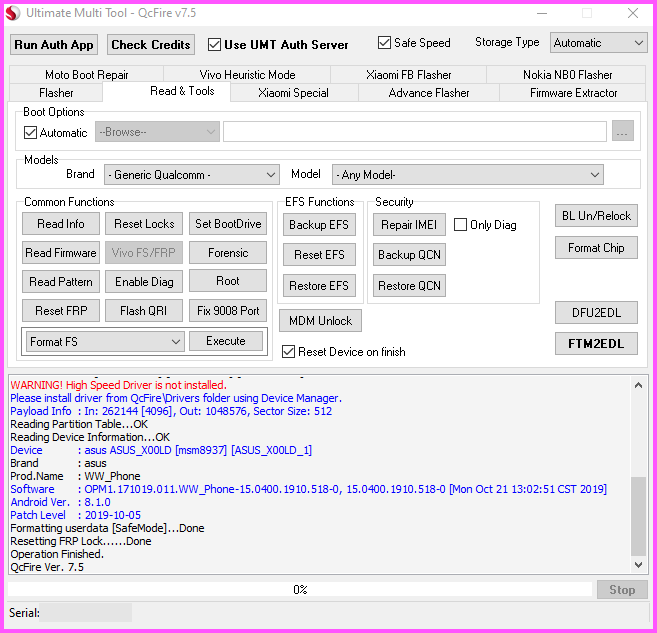The image size is (657, 633).
Task: Click the Fix 9008 Port button
Action: point(228,310)
